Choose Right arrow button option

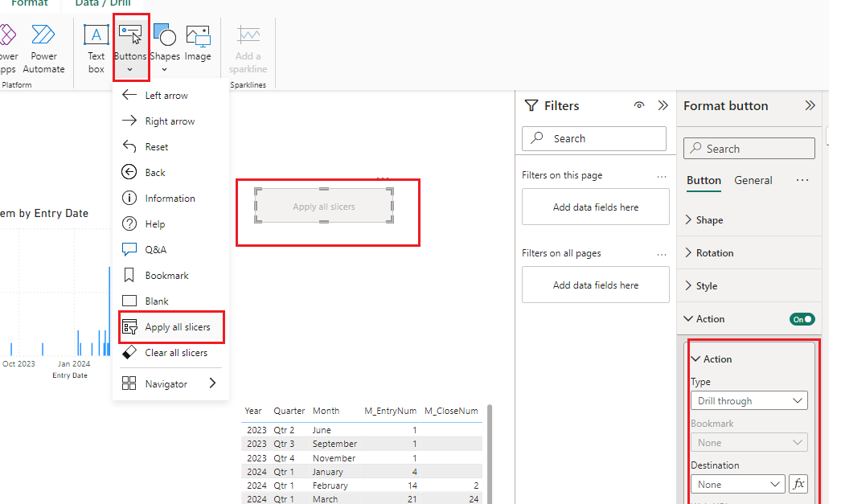click(170, 121)
